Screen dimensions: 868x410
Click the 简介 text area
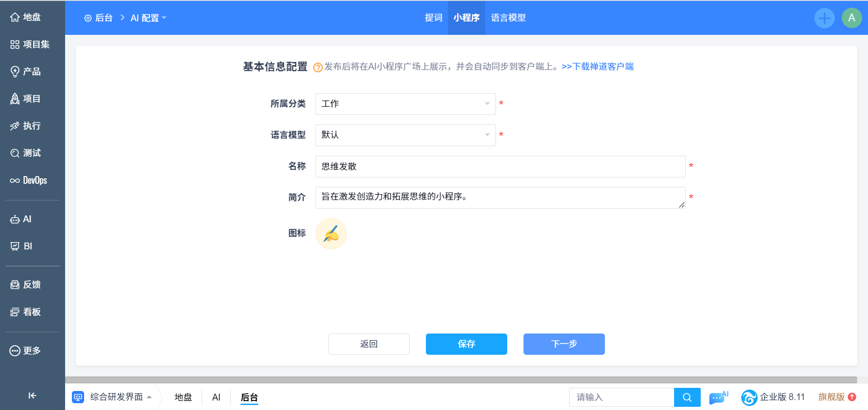500,198
